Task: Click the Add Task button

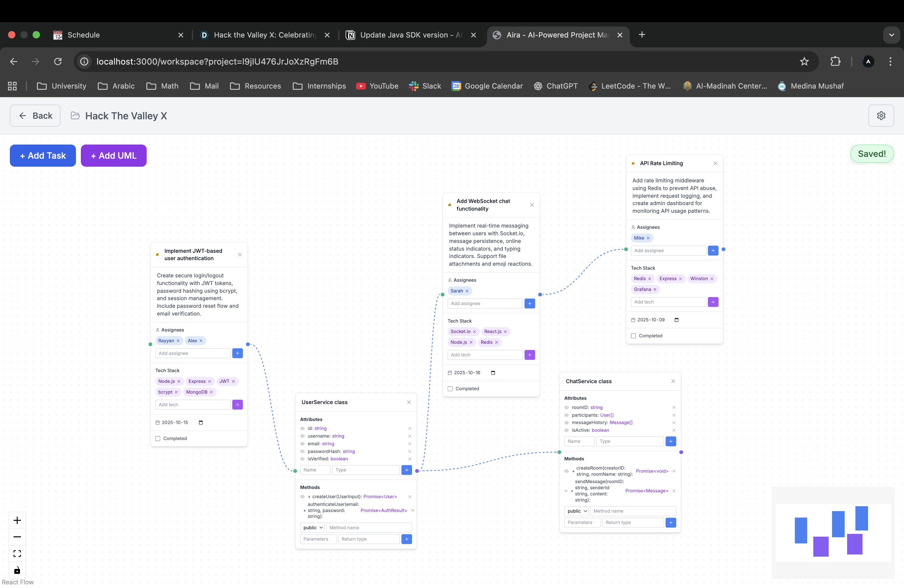Action: coord(42,155)
